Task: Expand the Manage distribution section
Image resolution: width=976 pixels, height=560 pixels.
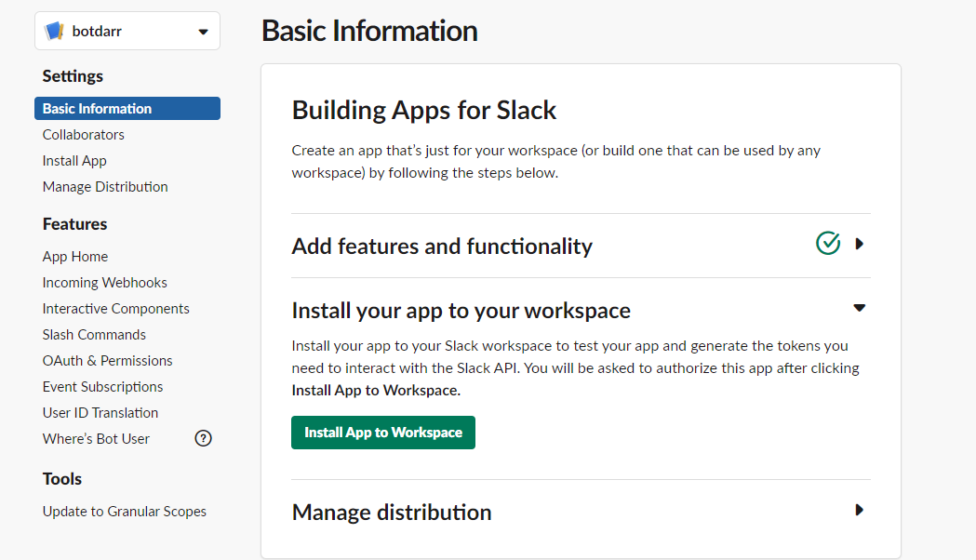Action: (860, 510)
